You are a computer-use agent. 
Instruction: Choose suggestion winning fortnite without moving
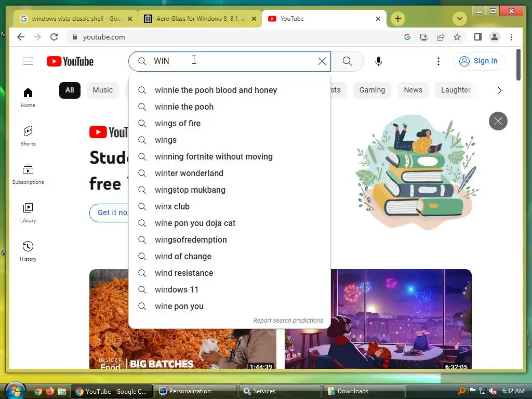[230, 156]
